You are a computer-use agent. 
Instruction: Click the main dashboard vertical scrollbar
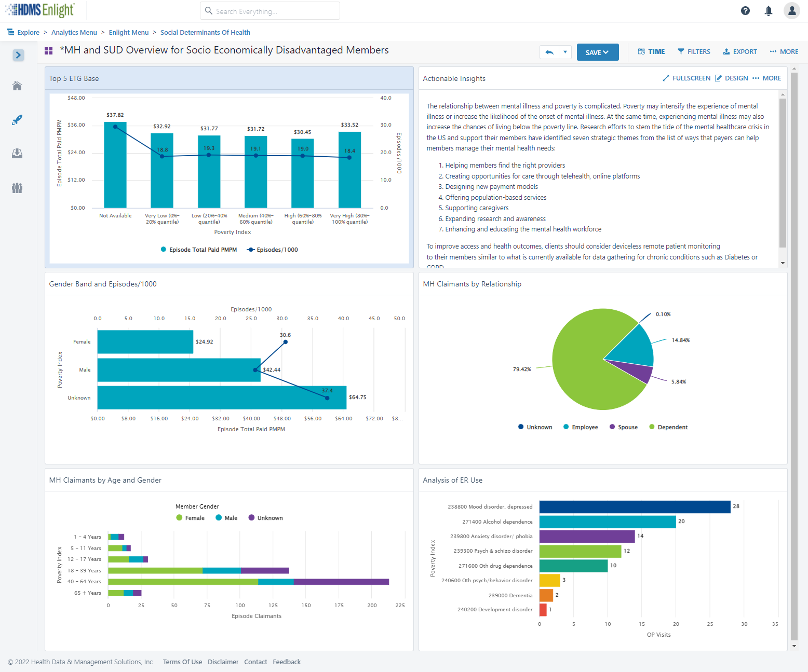[x=794, y=356]
